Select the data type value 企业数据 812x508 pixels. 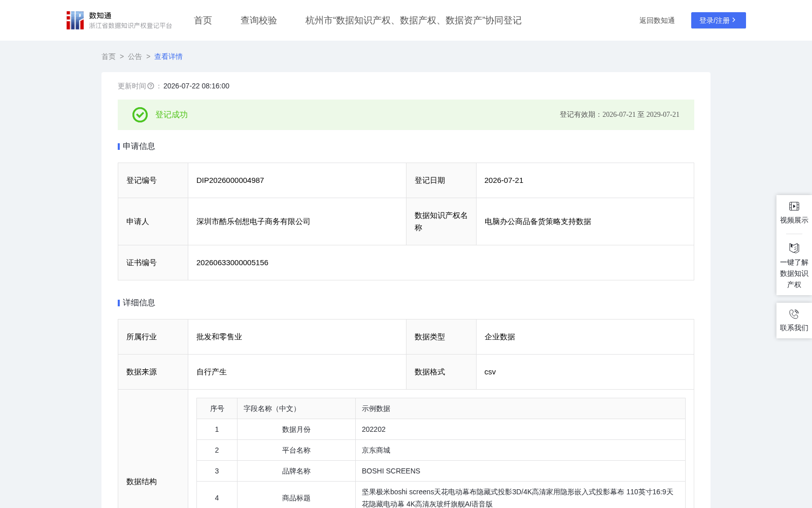500,337
